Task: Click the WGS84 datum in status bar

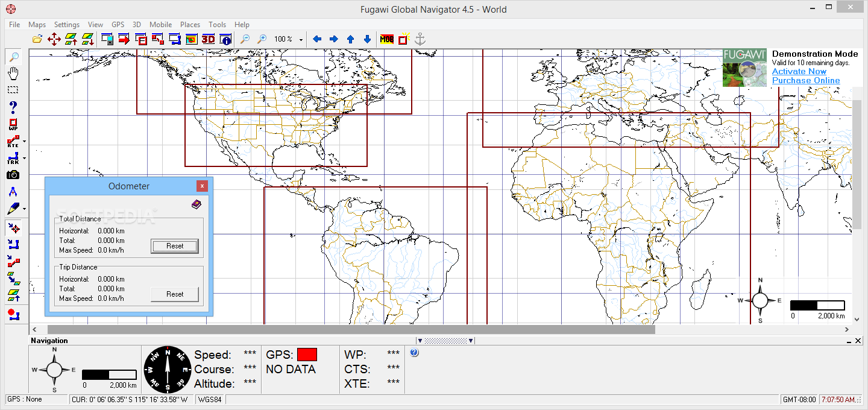Action: coord(210,399)
